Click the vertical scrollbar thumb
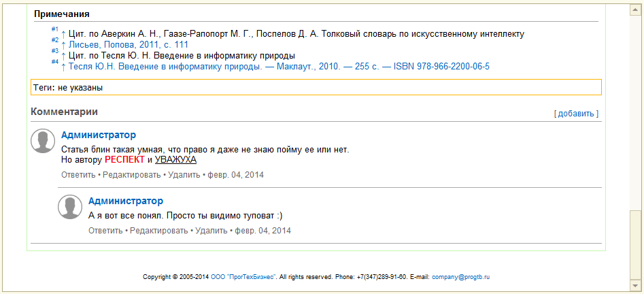The image size is (644, 294). 635,244
